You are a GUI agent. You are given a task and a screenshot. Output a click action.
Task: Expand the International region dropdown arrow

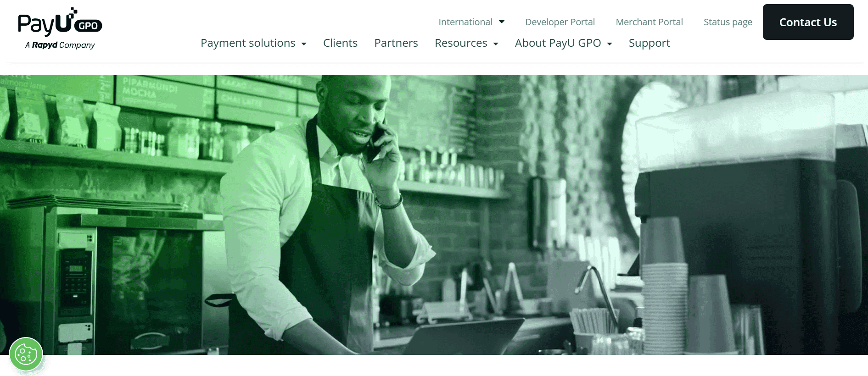click(x=502, y=22)
